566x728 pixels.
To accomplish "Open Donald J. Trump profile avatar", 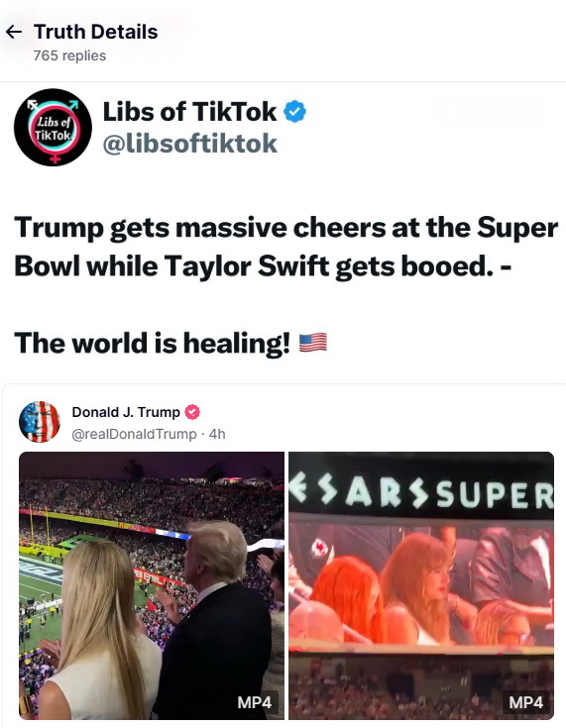I will coord(40,422).
